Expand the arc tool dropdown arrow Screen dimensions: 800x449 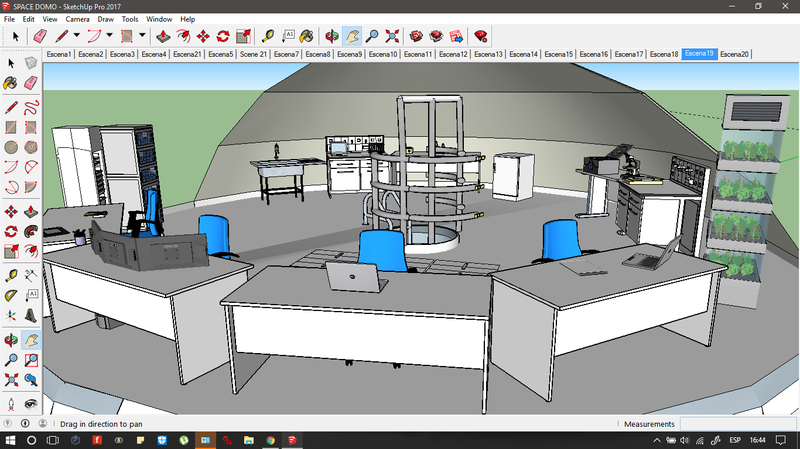[x=110, y=35]
